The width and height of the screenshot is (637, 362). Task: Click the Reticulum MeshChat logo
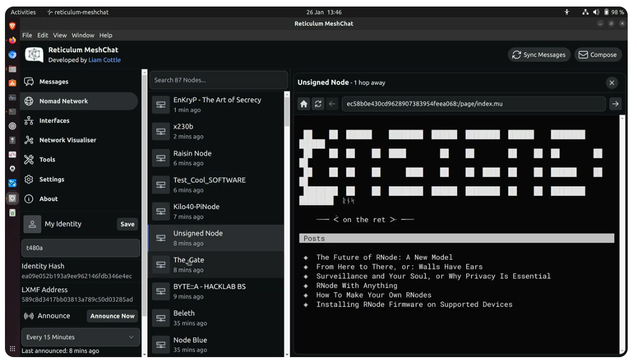(34, 54)
